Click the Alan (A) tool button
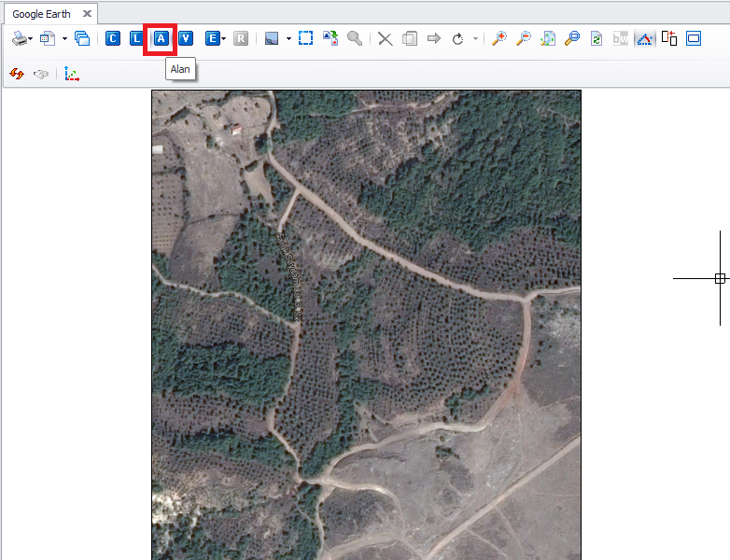Viewport: 730px width, 560px height. pos(161,38)
